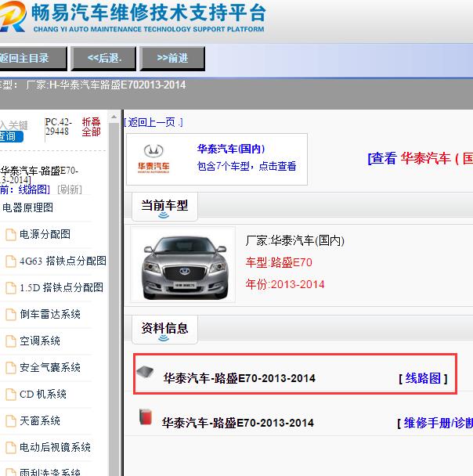Click the Hawtai logo thumbnail
The width and height of the screenshot is (473, 476).
pyautogui.click(x=153, y=159)
